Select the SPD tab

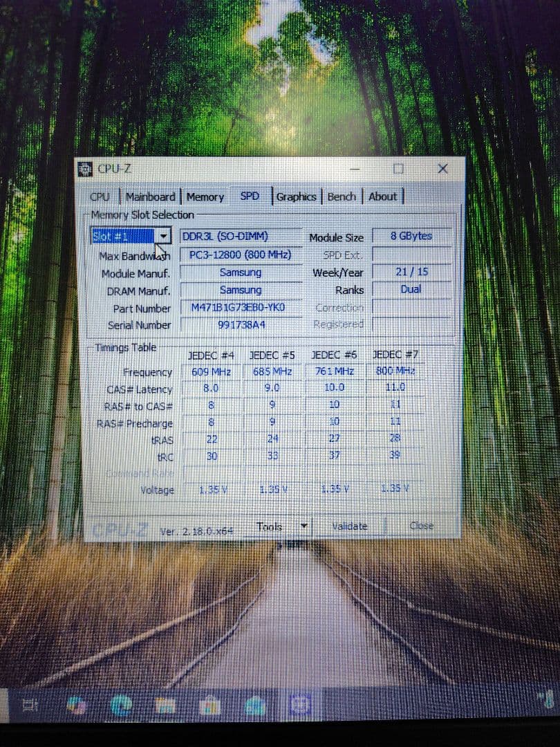[250, 196]
